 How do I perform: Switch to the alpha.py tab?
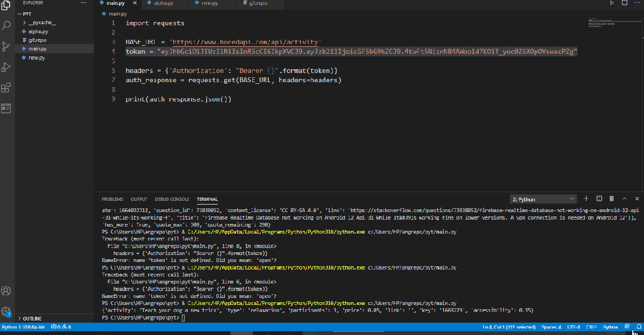[164, 4]
